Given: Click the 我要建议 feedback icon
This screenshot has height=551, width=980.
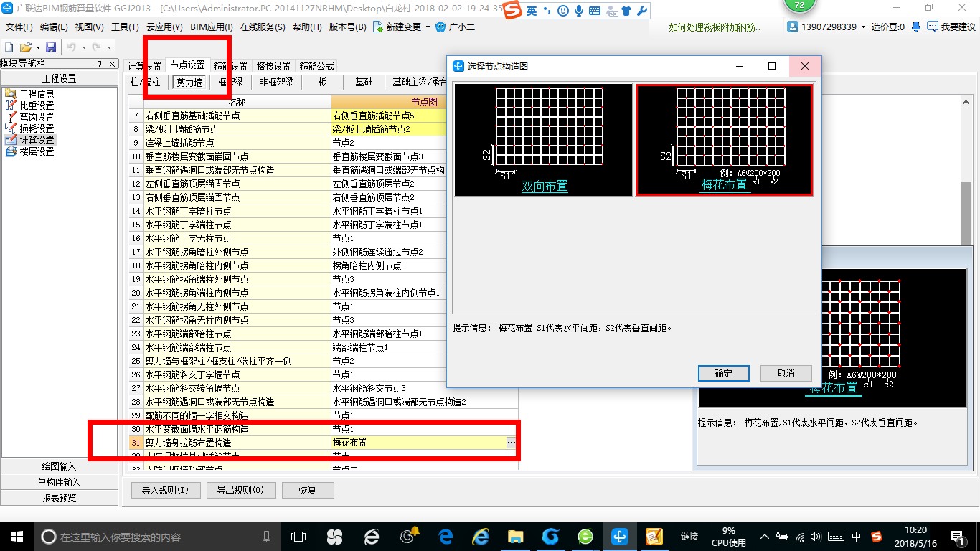Looking at the screenshot, I should (933, 27).
